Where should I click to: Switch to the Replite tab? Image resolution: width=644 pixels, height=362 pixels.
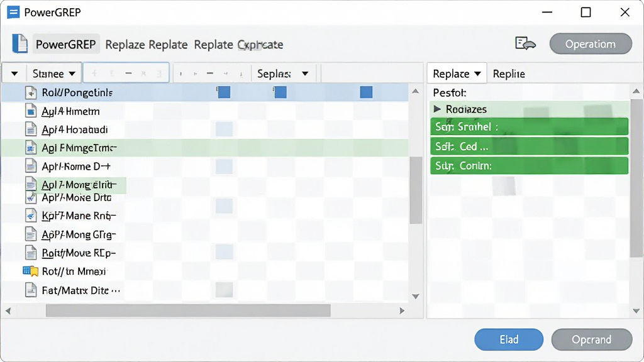[509, 74]
